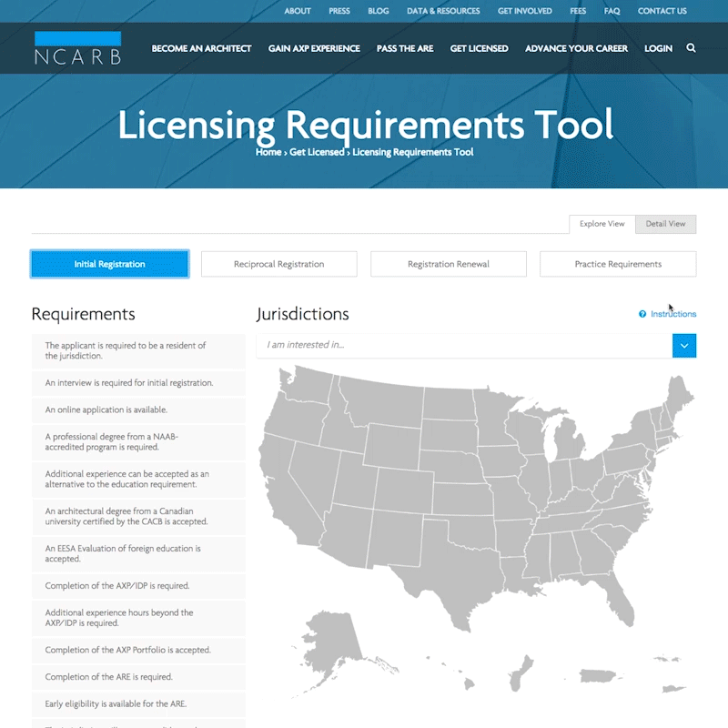The width and height of the screenshot is (728, 728).
Task: Open the FAQ link
Action: tap(612, 11)
